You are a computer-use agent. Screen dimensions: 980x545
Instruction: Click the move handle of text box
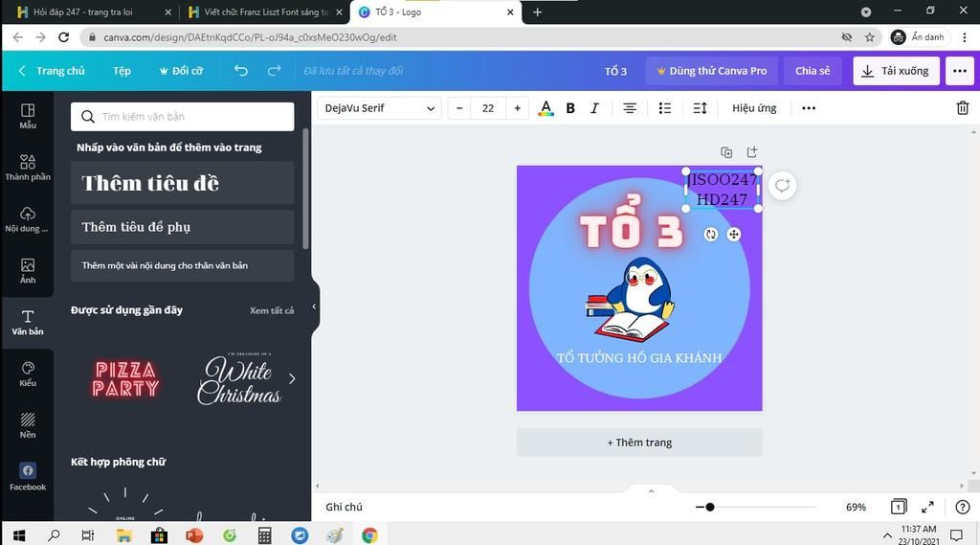(734, 234)
